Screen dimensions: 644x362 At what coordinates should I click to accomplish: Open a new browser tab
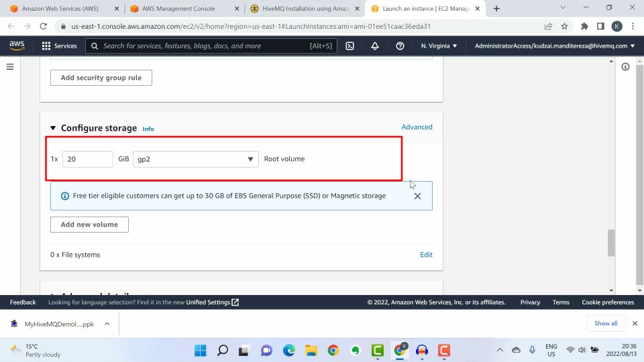click(x=496, y=9)
